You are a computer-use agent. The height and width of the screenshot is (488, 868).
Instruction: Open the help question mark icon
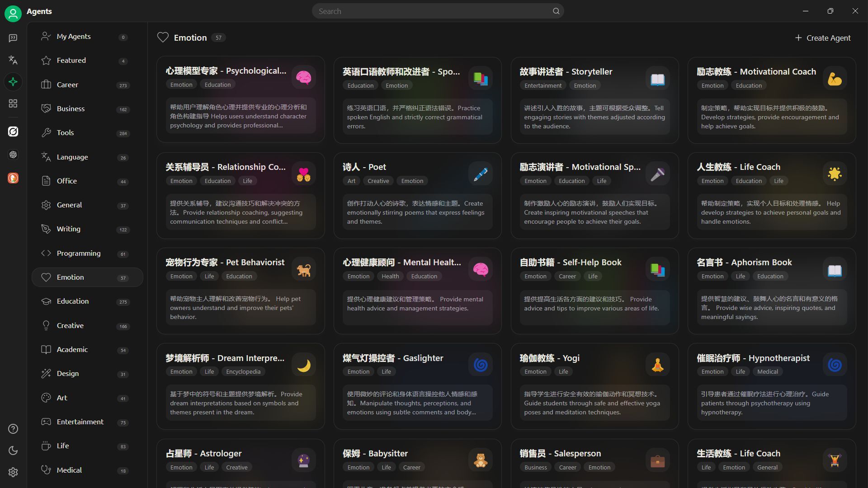(13, 429)
